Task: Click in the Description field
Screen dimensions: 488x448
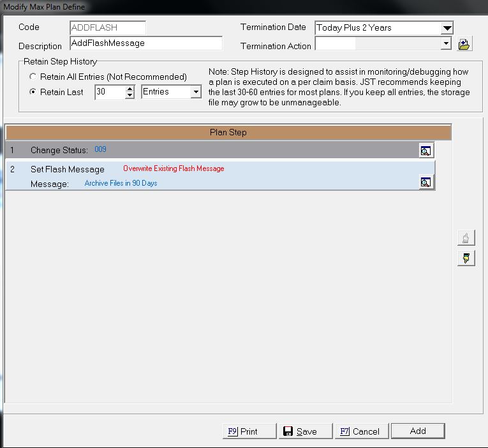Action: point(146,43)
